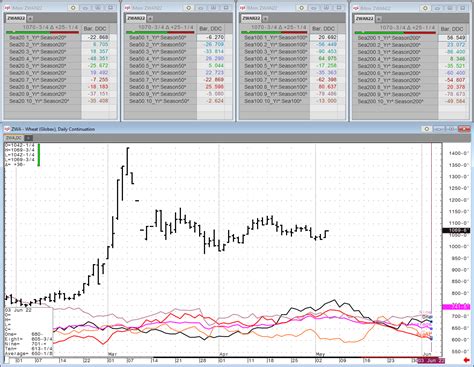The width and height of the screenshot is (474, 367).
Task: Click the 80.637 value cell
Action: point(324,86)
